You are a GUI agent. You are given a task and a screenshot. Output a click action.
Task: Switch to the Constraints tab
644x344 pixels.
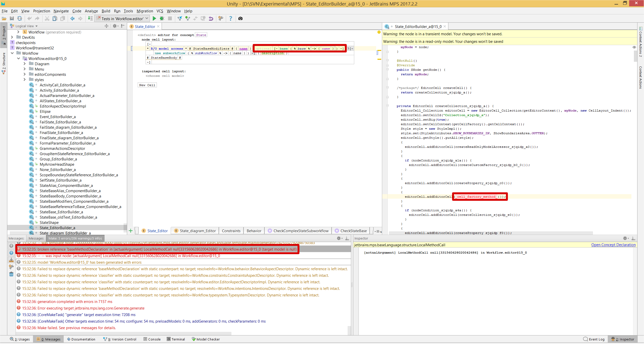click(231, 231)
